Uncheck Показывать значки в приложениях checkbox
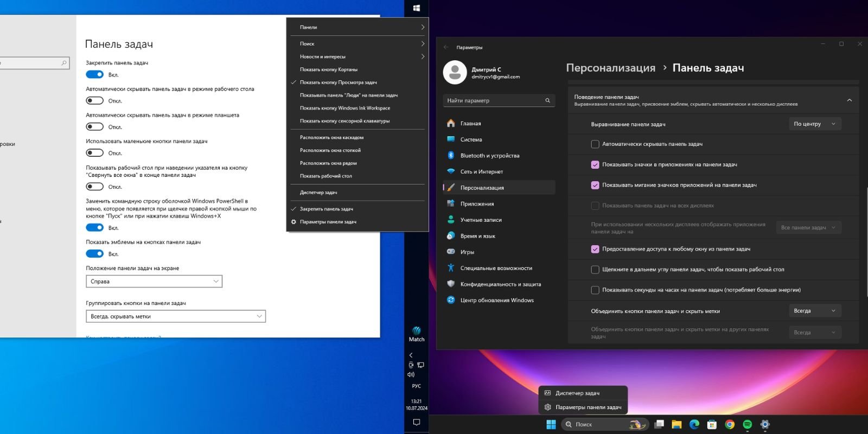 pos(595,164)
